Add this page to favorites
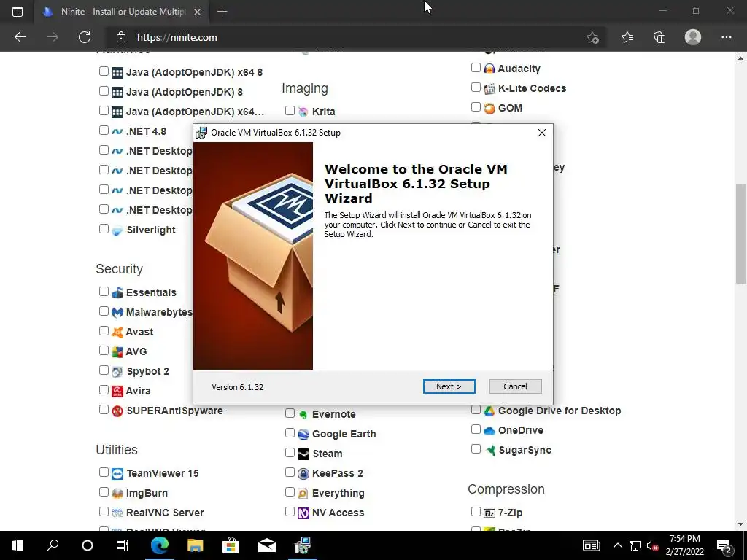 click(x=592, y=38)
